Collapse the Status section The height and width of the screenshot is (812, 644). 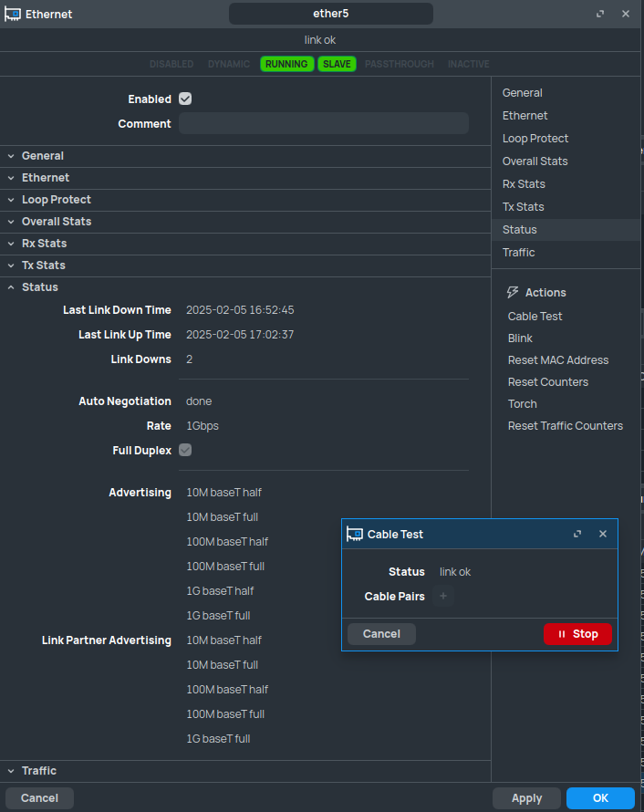(40, 287)
